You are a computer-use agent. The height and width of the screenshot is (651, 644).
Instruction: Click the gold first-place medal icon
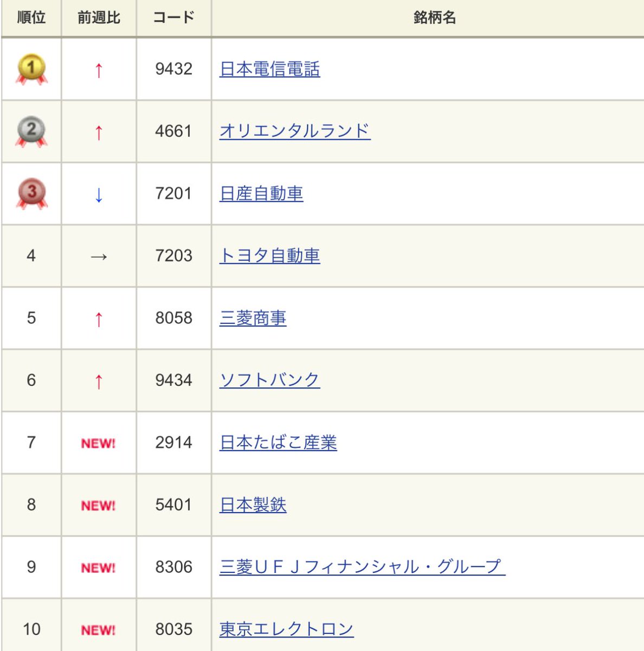pyautogui.click(x=31, y=69)
